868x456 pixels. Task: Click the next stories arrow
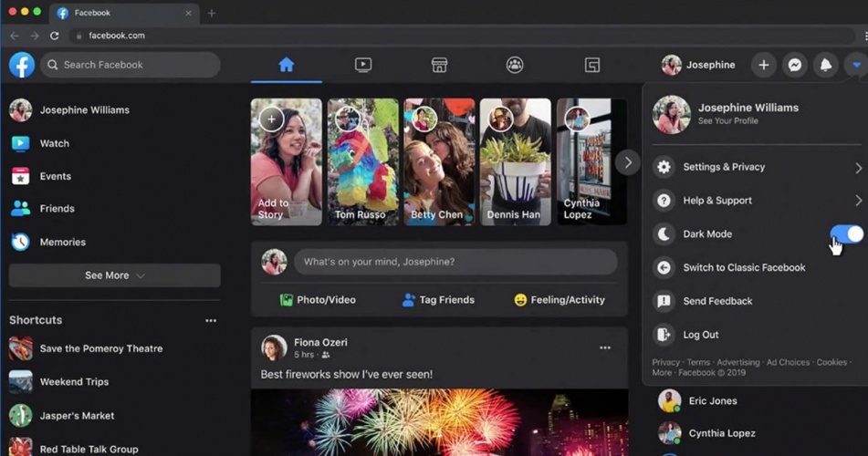pyautogui.click(x=628, y=162)
